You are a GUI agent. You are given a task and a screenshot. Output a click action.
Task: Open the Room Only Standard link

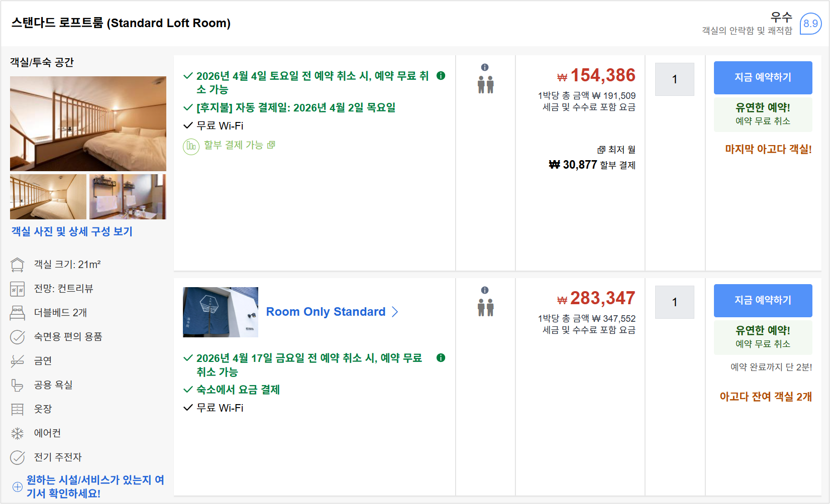pyautogui.click(x=326, y=312)
